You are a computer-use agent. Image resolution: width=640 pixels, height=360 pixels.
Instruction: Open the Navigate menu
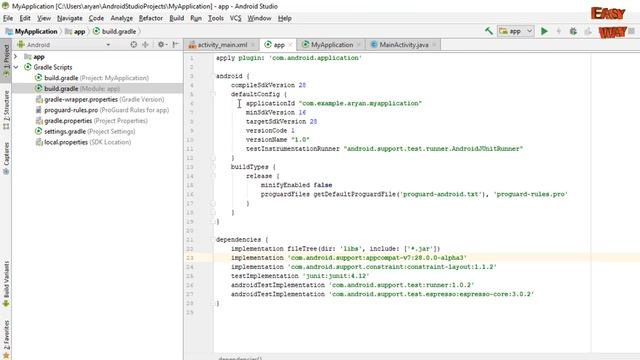tap(69, 18)
